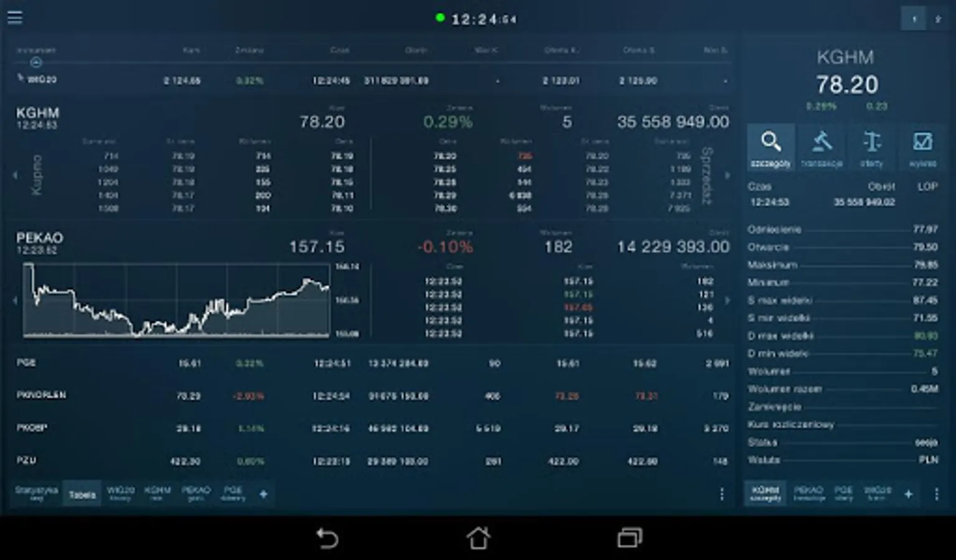Open the wykres chart icon
This screenshot has width=956, height=560.
click(x=922, y=147)
